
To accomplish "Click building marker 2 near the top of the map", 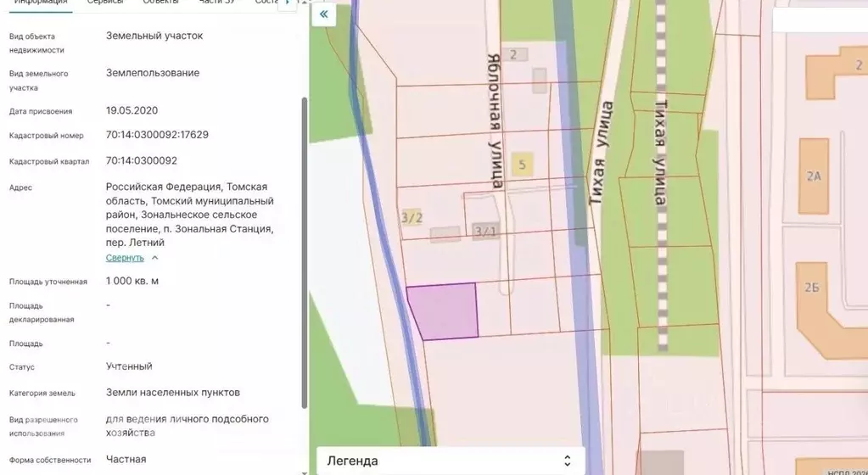I will 513,55.
